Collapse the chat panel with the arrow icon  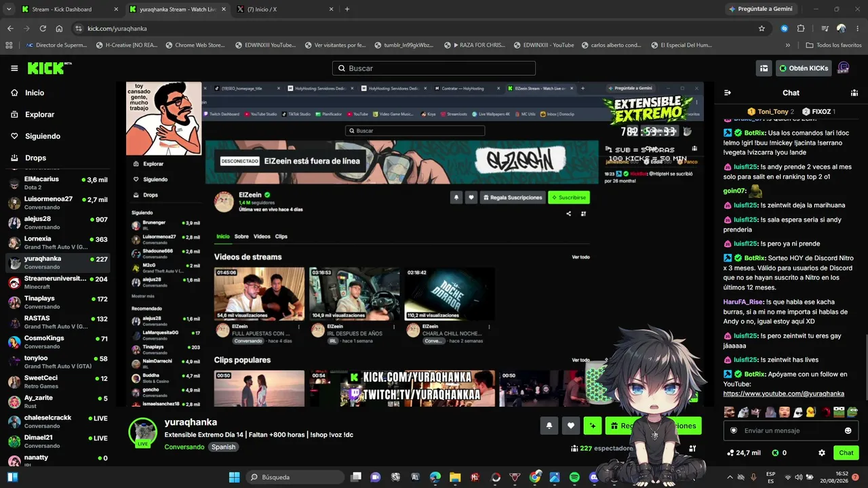(728, 93)
